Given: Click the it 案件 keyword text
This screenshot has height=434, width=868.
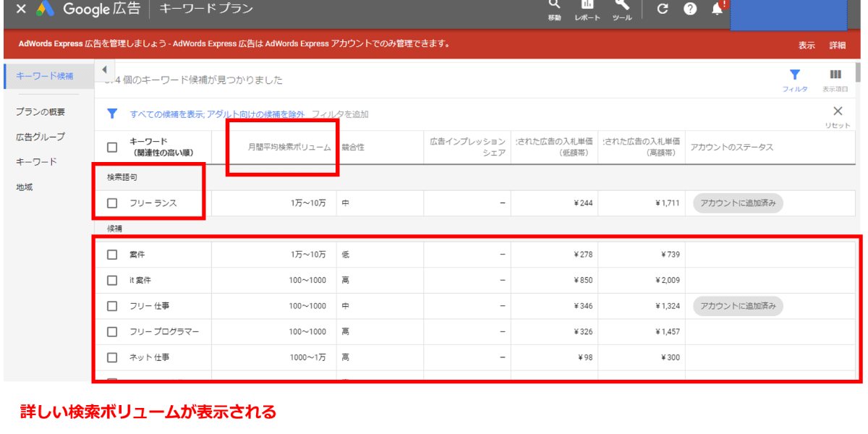Looking at the screenshot, I should point(140,280).
